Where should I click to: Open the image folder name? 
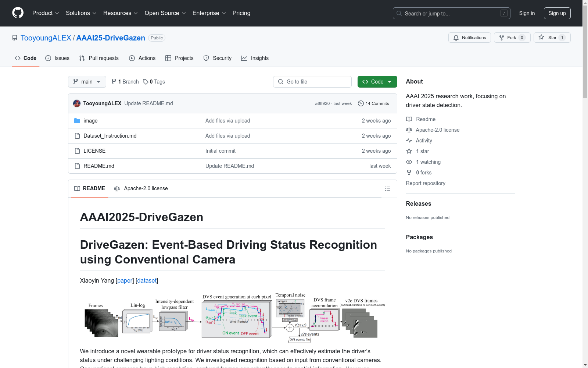click(x=90, y=121)
